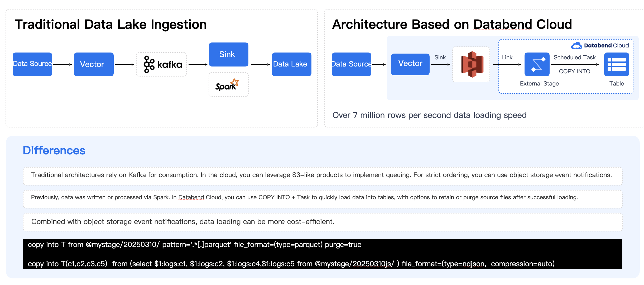Click the Data Lake box
The width and height of the screenshot is (644, 285).
pyautogui.click(x=291, y=64)
